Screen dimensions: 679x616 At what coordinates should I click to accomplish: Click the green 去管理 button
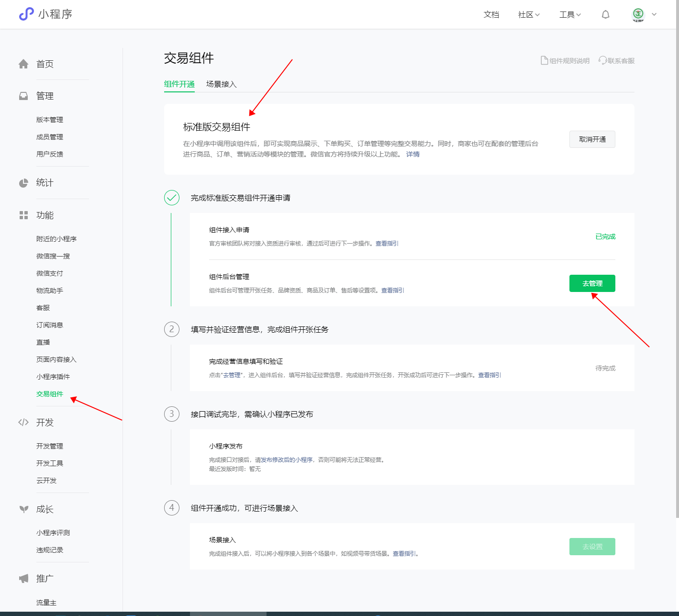click(x=592, y=283)
